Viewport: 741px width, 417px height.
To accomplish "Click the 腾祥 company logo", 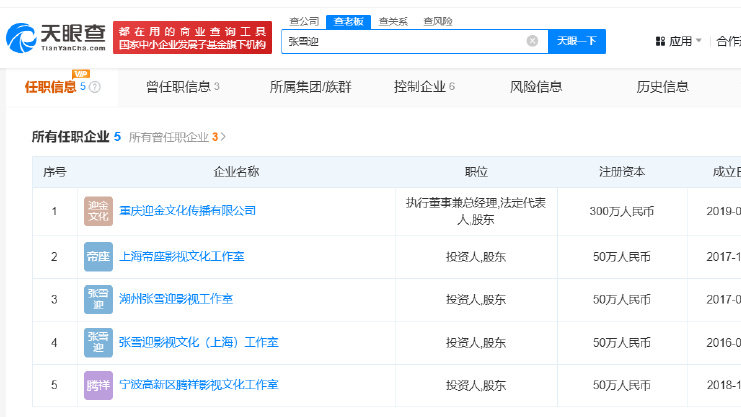I will [98, 385].
